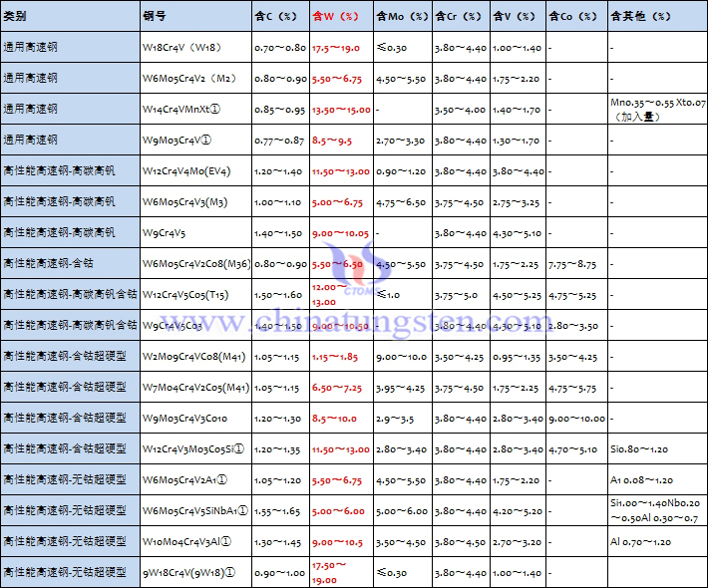The height and width of the screenshot is (588, 708).
Task: Click the W6Mo5Cr4V2A1 cell
Action: tap(195, 480)
